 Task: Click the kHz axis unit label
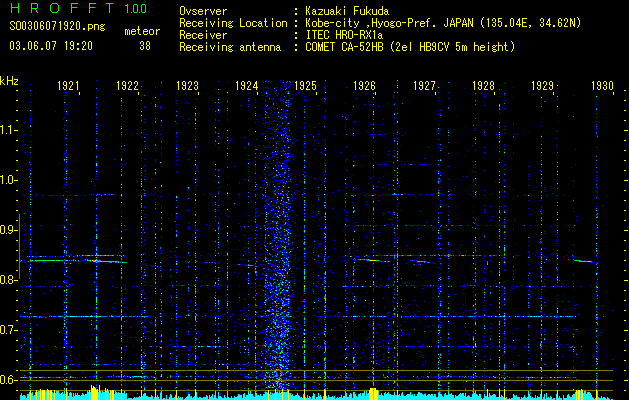click(9, 81)
